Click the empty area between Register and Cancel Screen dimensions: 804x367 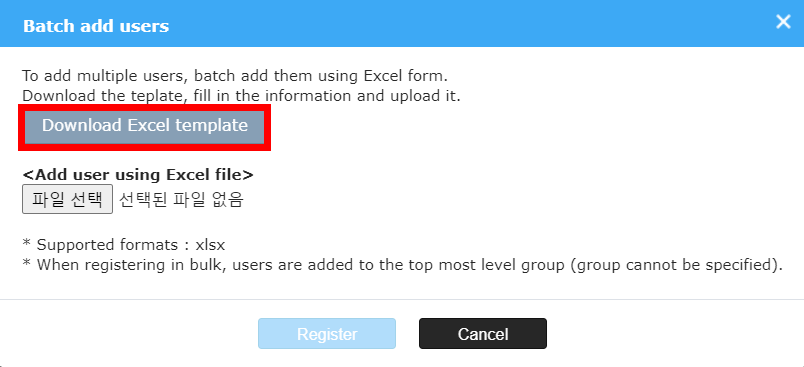pyautogui.click(x=407, y=334)
